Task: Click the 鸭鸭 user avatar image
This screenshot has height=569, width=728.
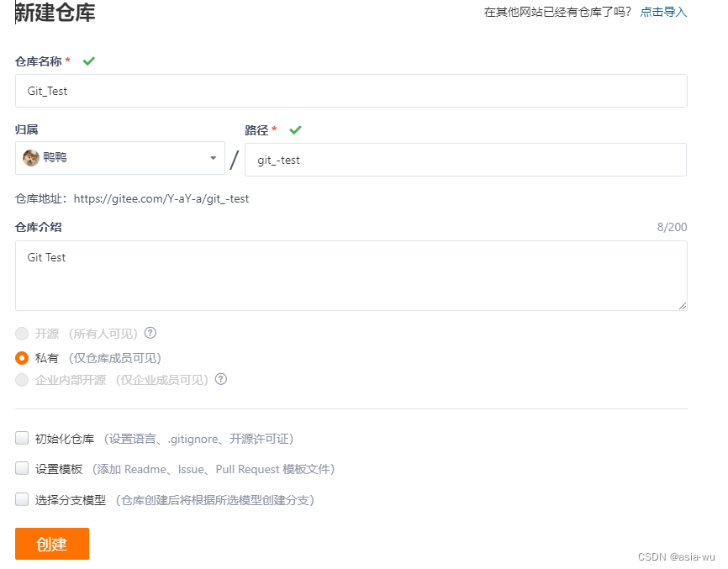Action: (x=31, y=158)
